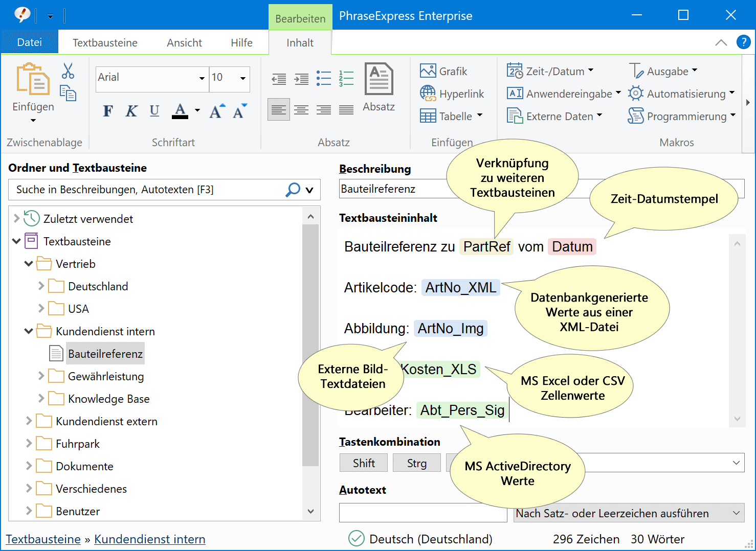
Task: Select Knowledge Base folder
Action: pyautogui.click(x=109, y=399)
